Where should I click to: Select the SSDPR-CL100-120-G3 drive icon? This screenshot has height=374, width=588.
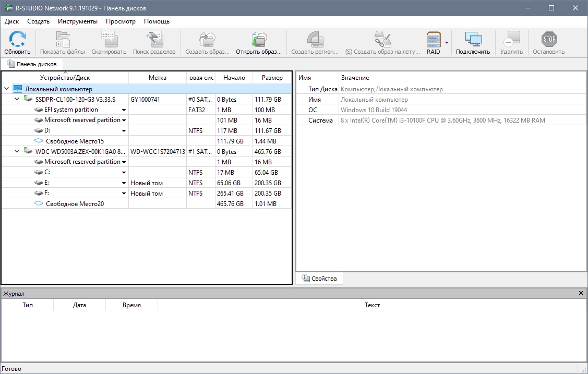click(28, 99)
